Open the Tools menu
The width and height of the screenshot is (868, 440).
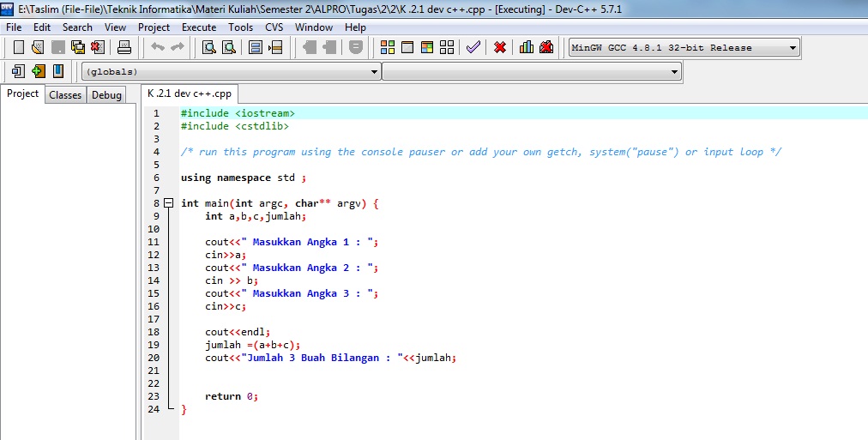pyautogui.click(x=240, y=27)
